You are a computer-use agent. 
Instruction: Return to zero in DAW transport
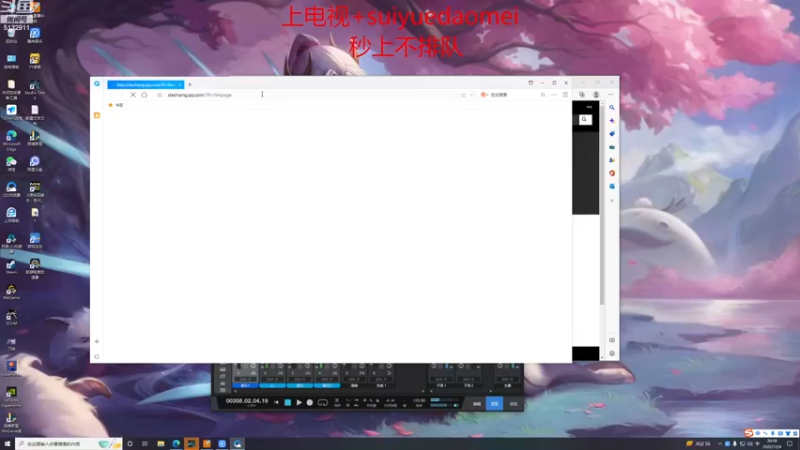pyautogui.click(x=277, y=403)
